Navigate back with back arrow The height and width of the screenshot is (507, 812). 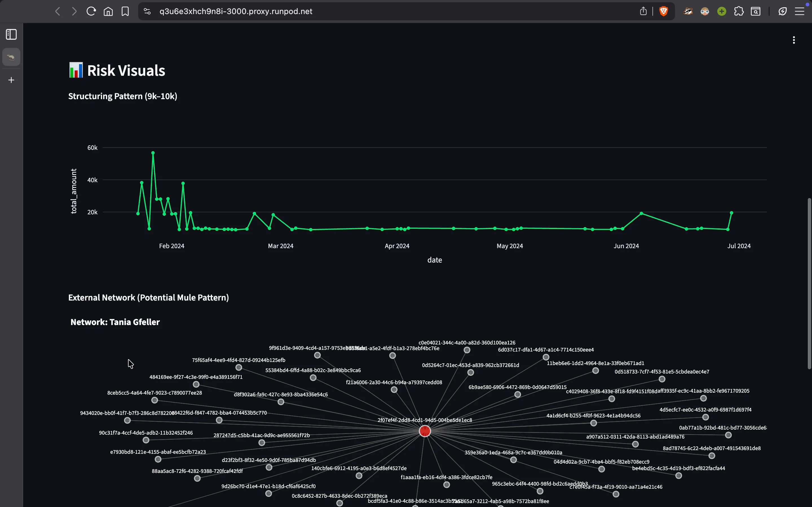click(58, 11)
